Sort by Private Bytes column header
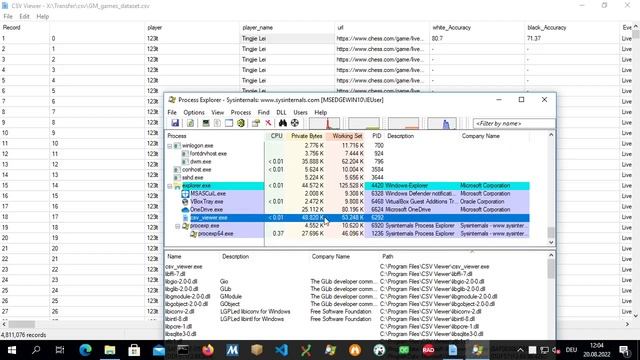Screen dimensions: 640x360 click(306, 136)
